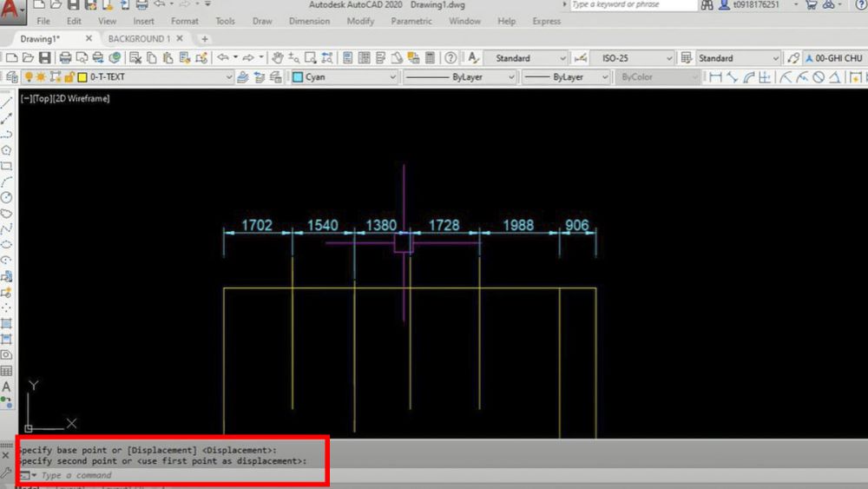
Task: Click the Diameter dimension icon
Action: (x=819, y=77)
